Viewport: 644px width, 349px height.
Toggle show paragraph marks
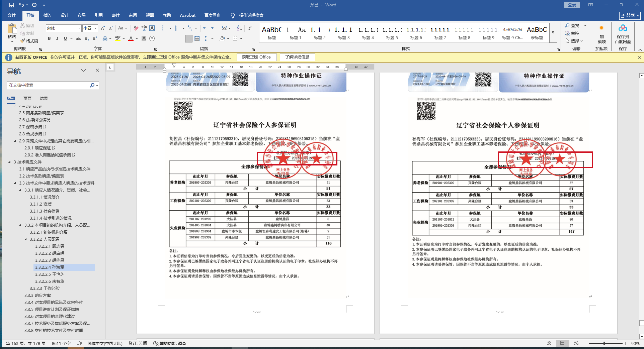pyautogui.click(x=250, y=28)
